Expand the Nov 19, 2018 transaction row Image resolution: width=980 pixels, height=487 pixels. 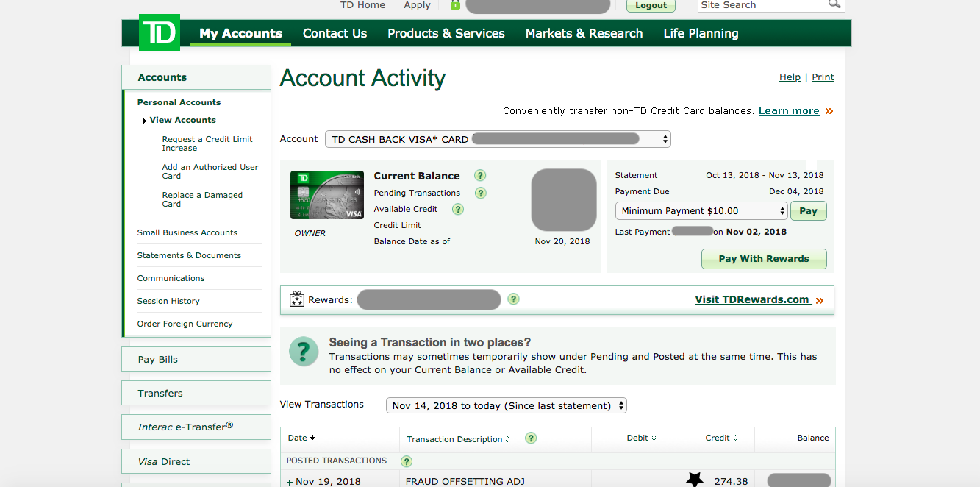coord(290,482)
